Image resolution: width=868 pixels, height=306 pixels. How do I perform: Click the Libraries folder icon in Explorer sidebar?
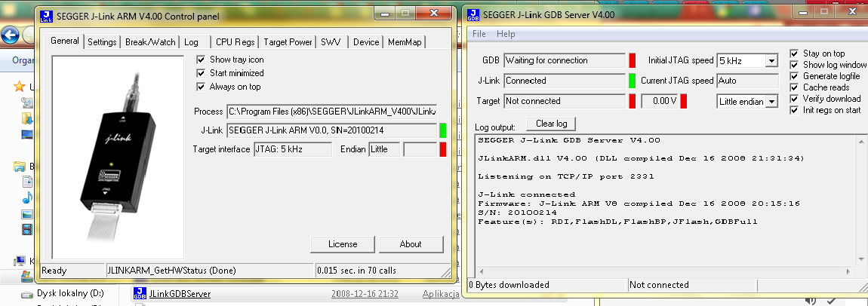click(x=20, y=166)
